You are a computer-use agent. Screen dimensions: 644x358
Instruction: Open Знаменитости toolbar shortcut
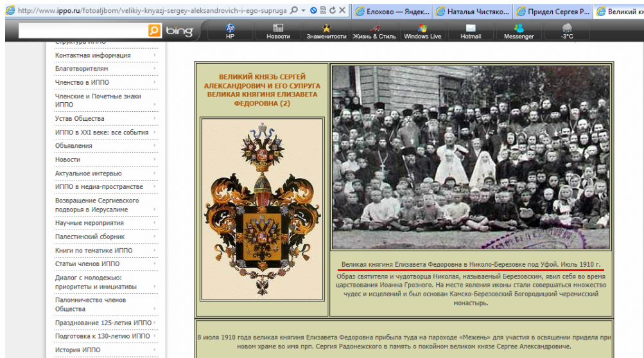[x=326, y=31]
